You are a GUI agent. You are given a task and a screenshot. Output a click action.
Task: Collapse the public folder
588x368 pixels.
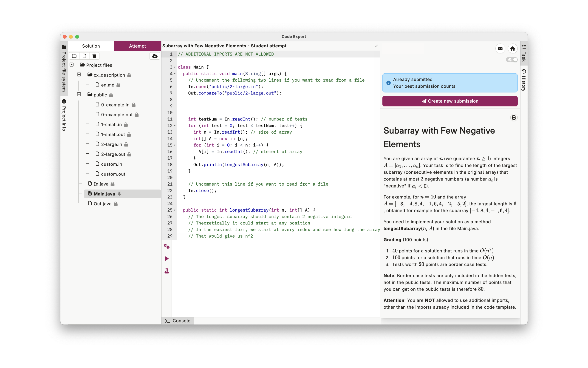click(79, 94)
